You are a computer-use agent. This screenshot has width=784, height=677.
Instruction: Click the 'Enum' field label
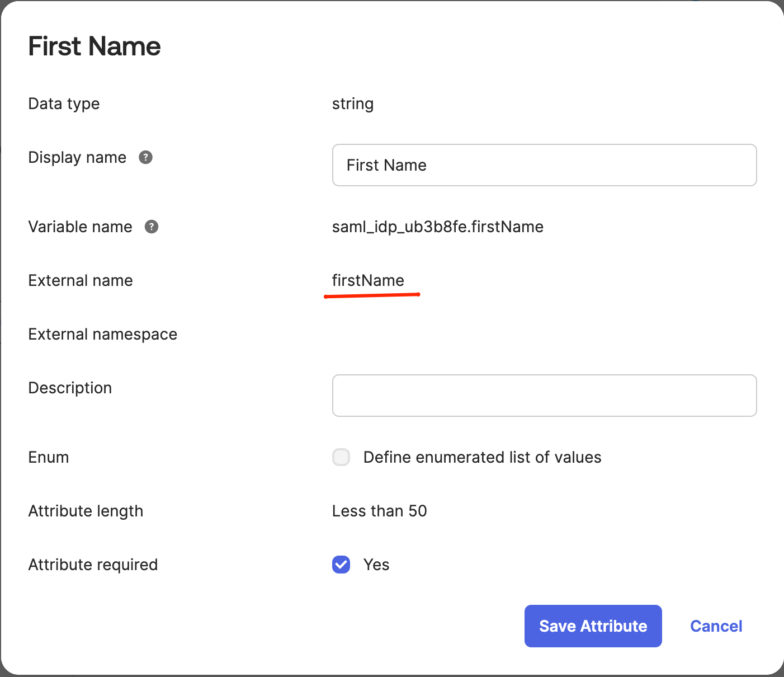click(49, 457)
